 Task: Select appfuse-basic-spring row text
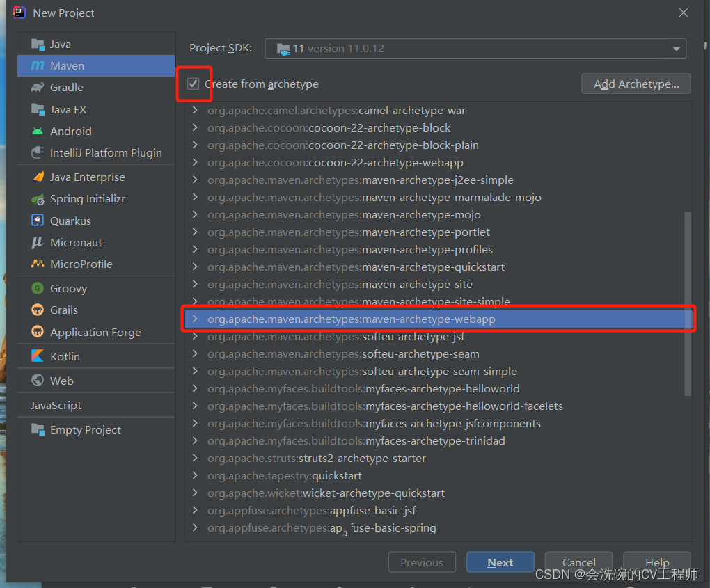coord(322,527)
